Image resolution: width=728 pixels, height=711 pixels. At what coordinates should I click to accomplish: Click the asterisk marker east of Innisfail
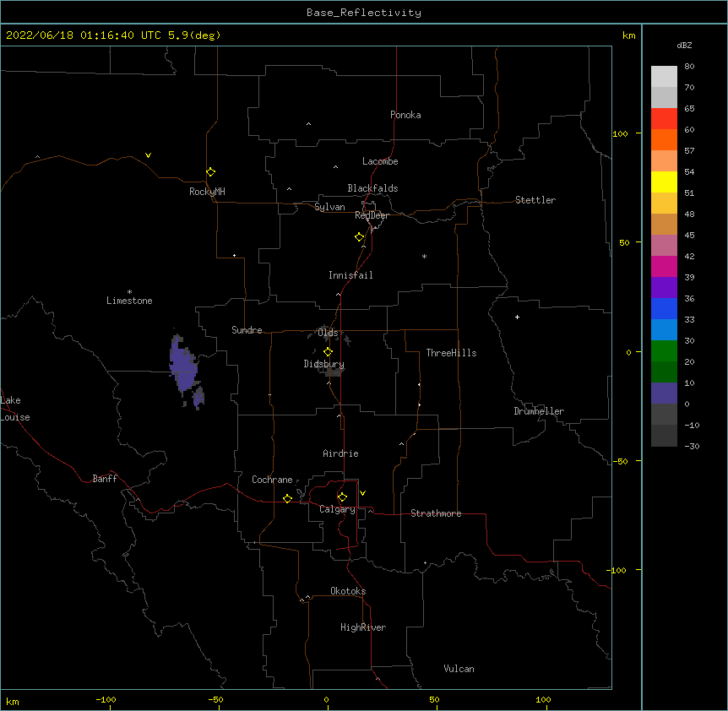424,256
